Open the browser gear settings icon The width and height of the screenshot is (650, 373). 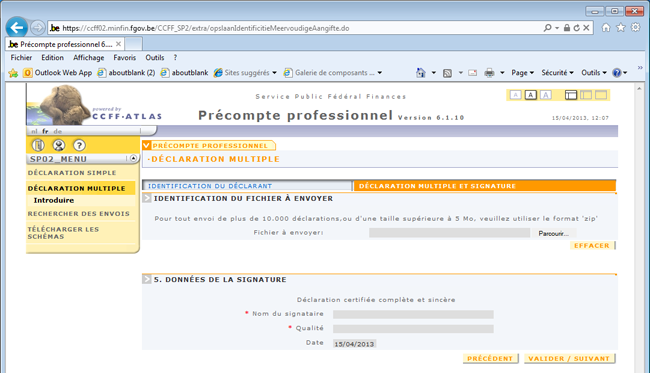(635, 27)
